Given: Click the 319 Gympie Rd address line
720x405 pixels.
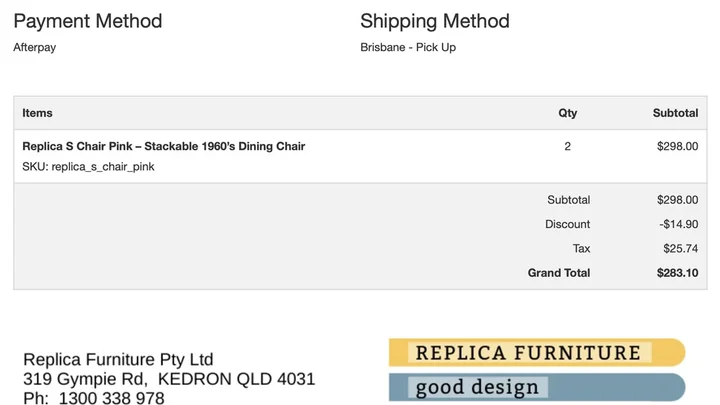Looking at the screenshot, I should point(169,379).
